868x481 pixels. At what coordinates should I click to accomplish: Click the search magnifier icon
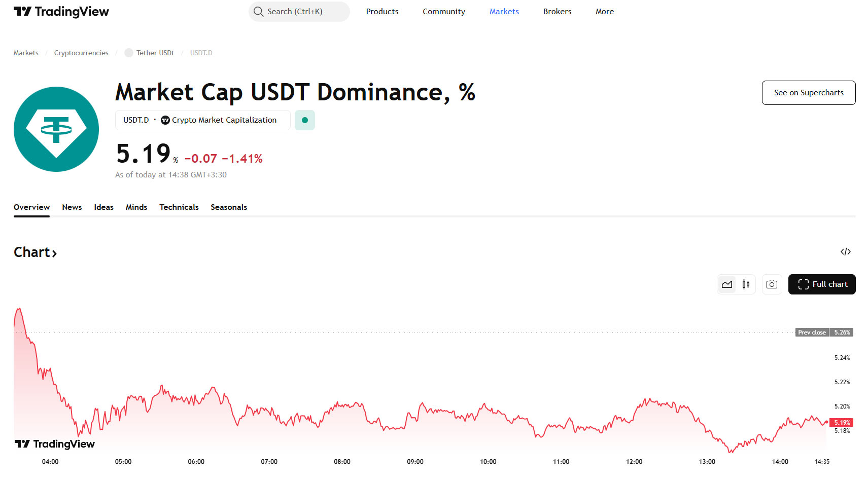(258, 12)
